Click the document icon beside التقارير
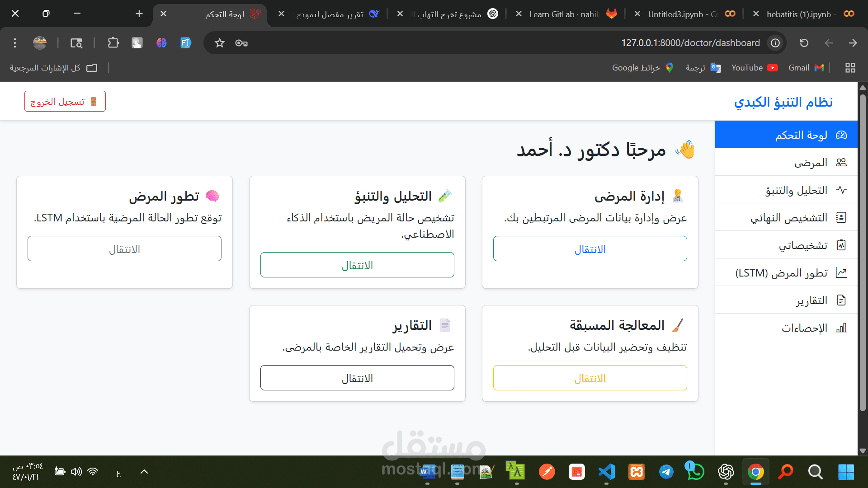 pyautogui.click(x=841, y=300)
